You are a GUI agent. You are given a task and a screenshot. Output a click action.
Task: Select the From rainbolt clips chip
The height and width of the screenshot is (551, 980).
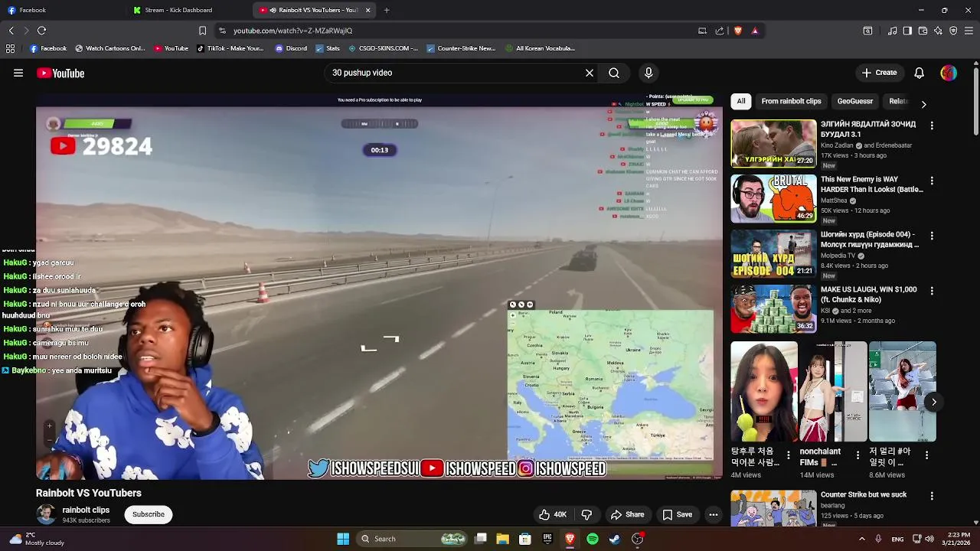pos(791,101)
